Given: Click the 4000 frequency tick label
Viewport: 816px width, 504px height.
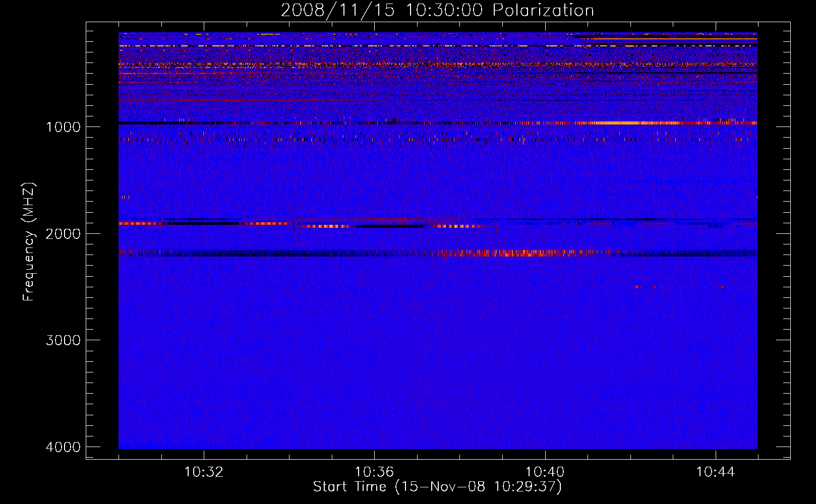Looking at the screenshot, I should click(63, 447).
